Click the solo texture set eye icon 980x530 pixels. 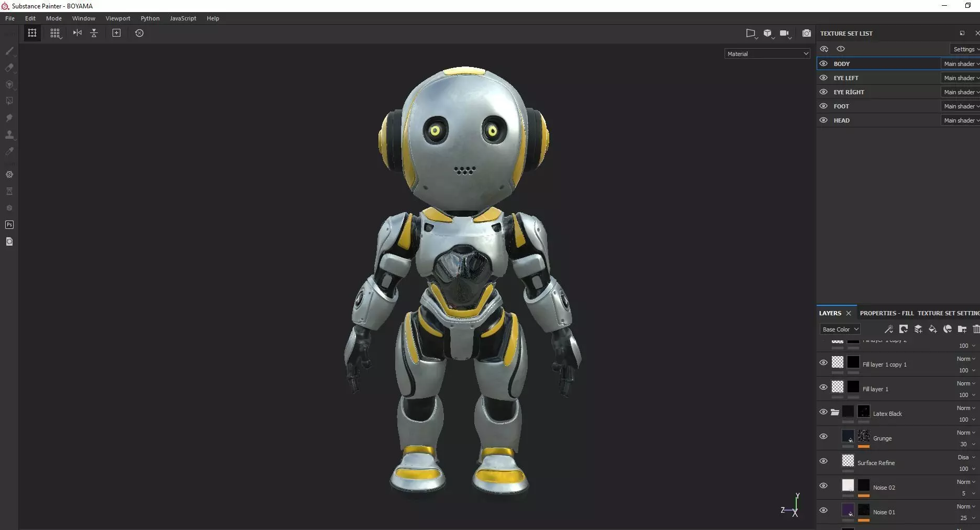(x=841, y=49)
